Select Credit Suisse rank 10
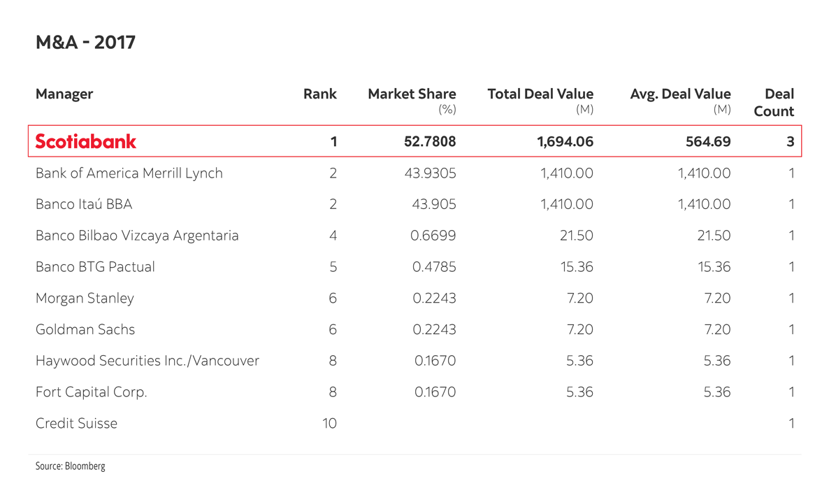829x504 pixels. pyautogui.click(x=329, y=423)
